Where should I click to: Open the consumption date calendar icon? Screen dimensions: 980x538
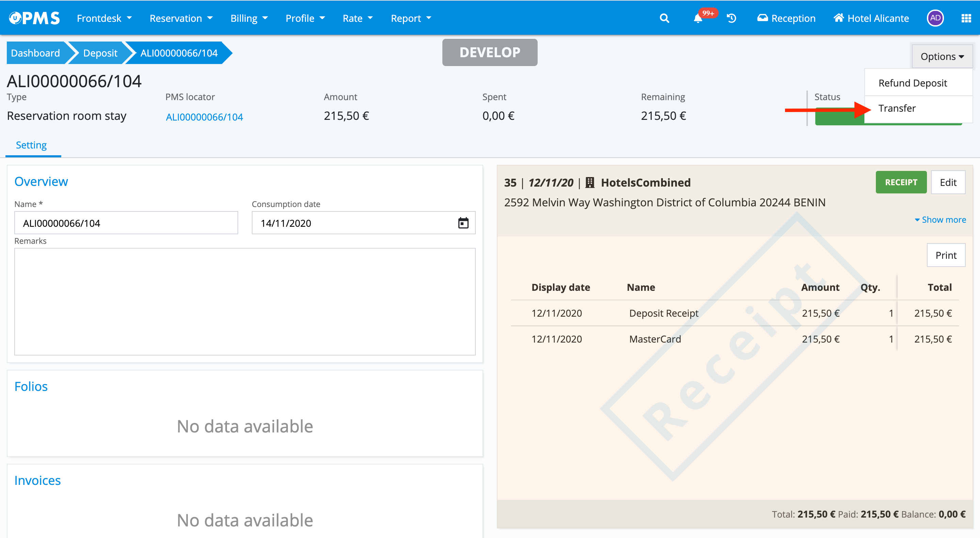[x=463, y=223]
